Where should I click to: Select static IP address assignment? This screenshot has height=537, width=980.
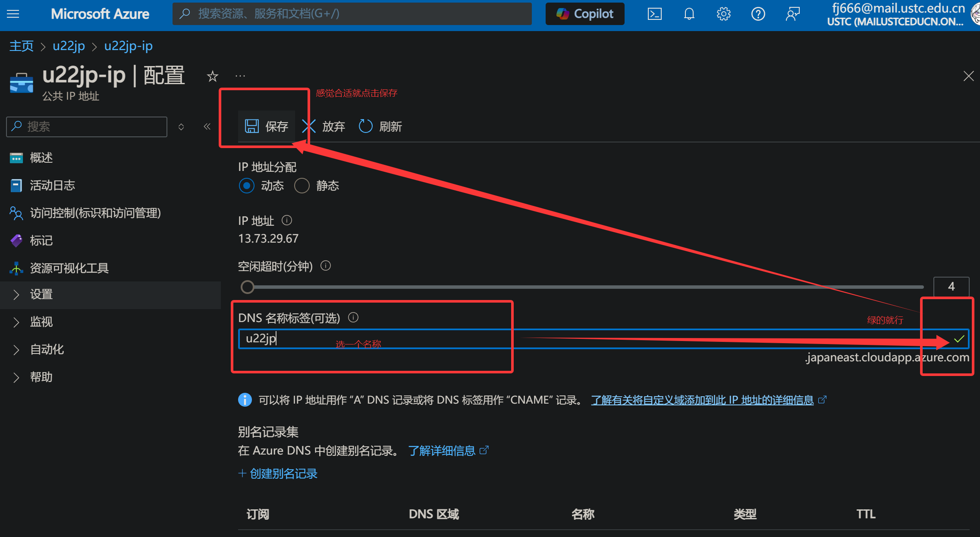pyautogui.click(x=302, y=186)
